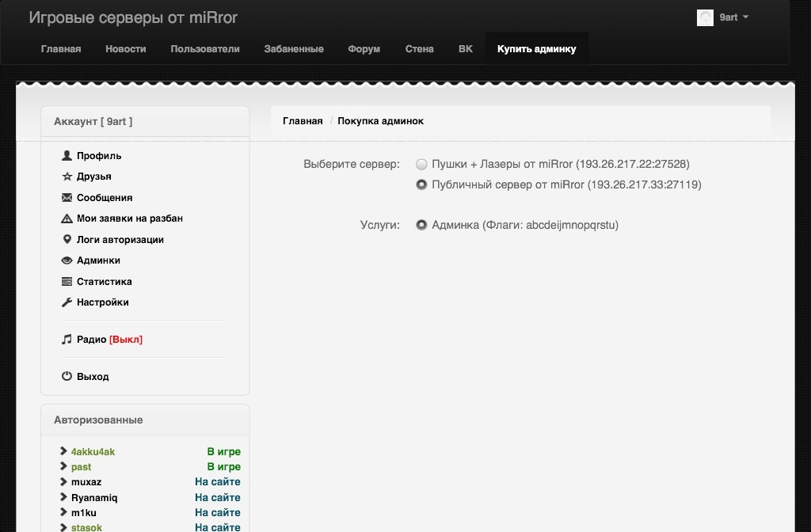Toggle the radio [Выкл] status
Viewport: 811px width, 532px height.
pos(126,340)
